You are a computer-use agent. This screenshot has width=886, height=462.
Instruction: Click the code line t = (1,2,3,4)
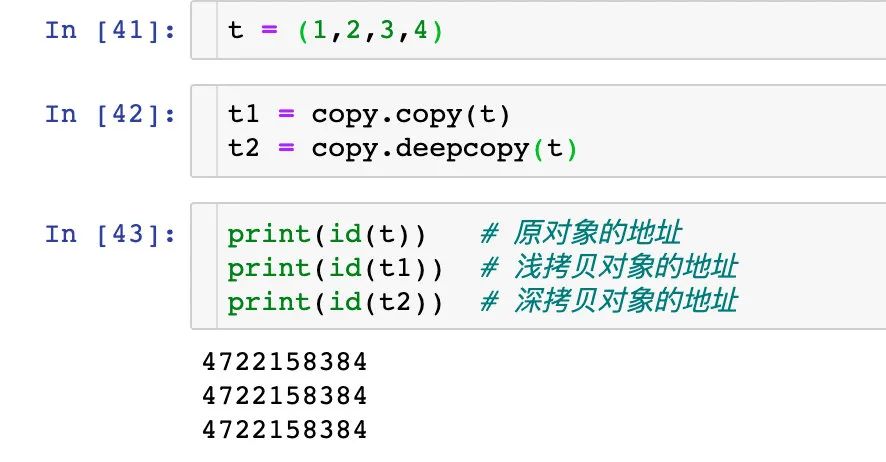[336, 30]
